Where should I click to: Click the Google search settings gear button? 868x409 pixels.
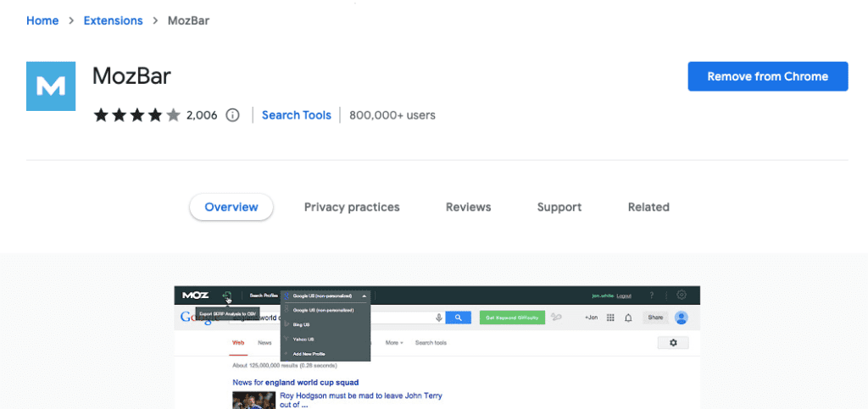(673, 343)
